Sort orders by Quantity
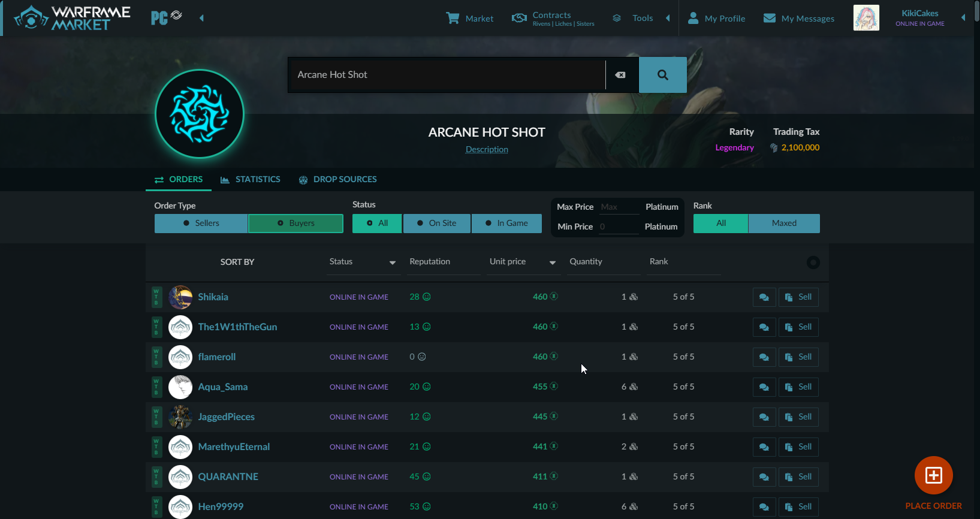The height and width of the screenshot is (519, 980). point(604,262)
